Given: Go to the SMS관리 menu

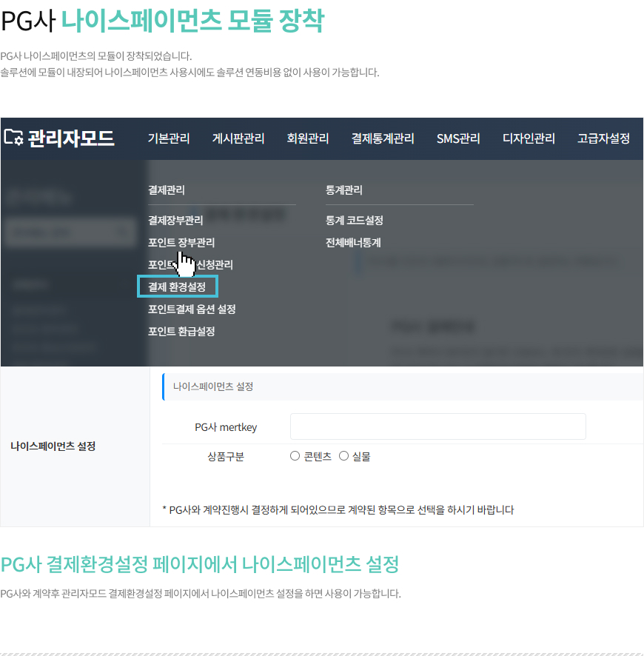Looking at the screenshot, I should tap(458, 138).
